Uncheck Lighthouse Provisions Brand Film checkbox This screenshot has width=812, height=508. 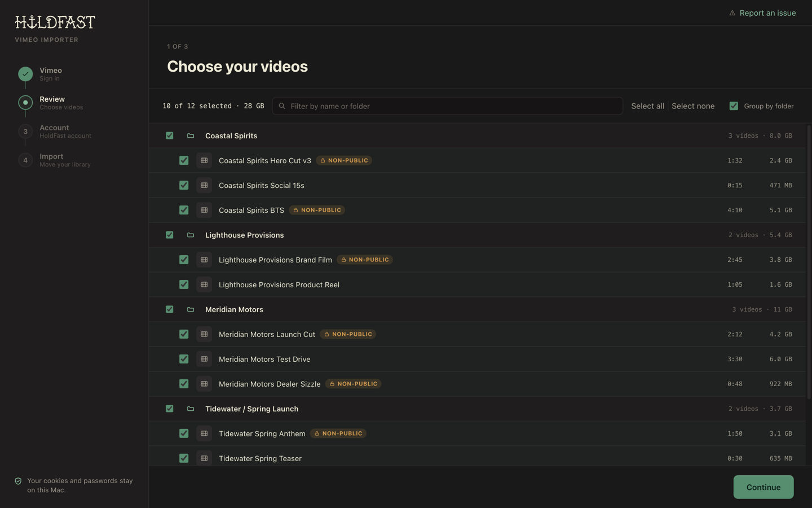(184, 260)
